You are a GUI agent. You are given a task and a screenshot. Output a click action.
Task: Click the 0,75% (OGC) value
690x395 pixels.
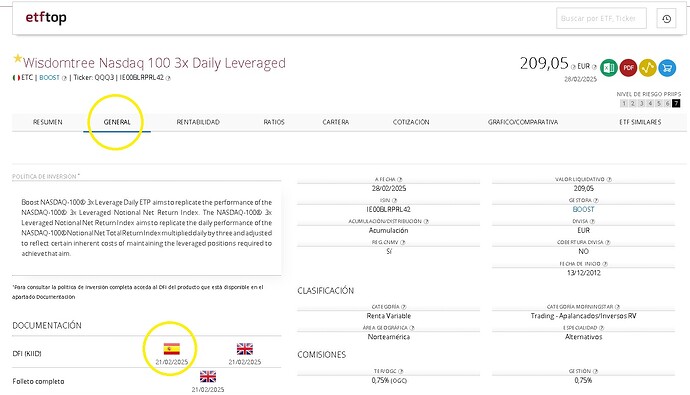point(389,380)
